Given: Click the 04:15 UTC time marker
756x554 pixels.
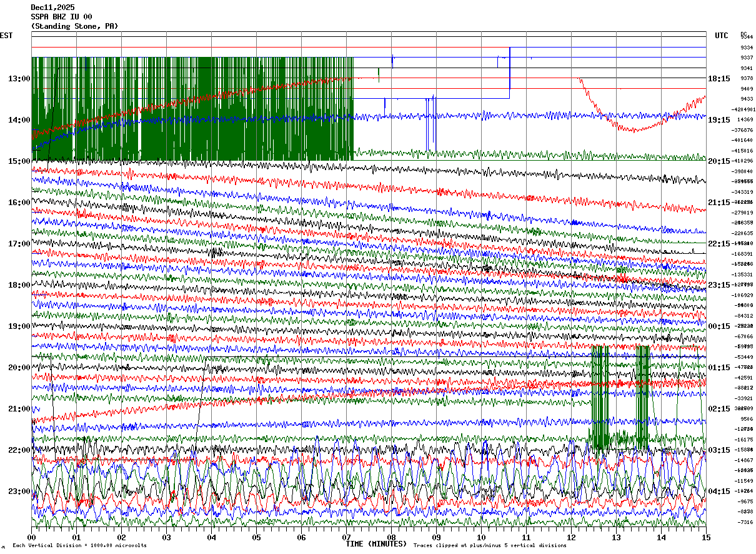Looking at the screenshot, I should click(719, 491).
